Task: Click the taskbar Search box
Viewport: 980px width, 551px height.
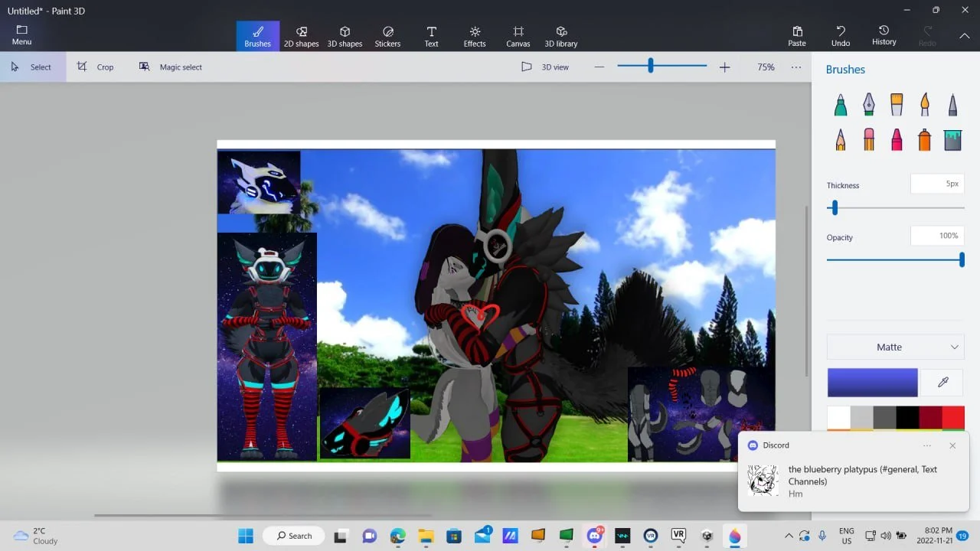Action: [295, 536]
